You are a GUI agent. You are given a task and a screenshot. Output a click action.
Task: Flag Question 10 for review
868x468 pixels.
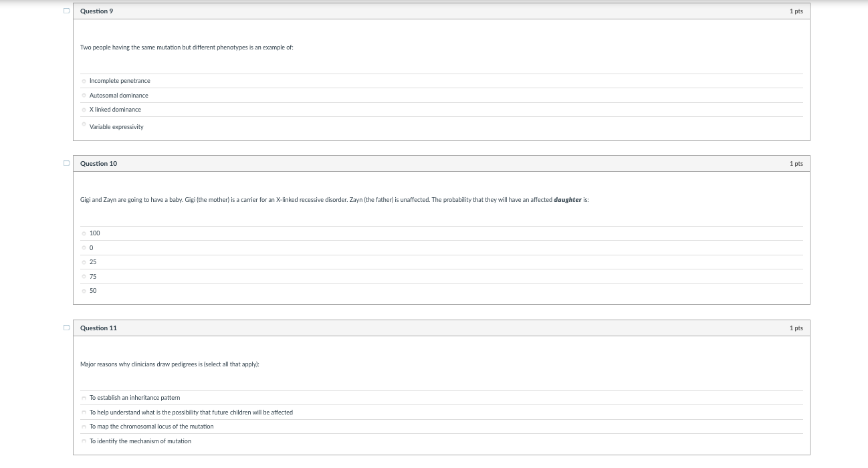point(66,163)
